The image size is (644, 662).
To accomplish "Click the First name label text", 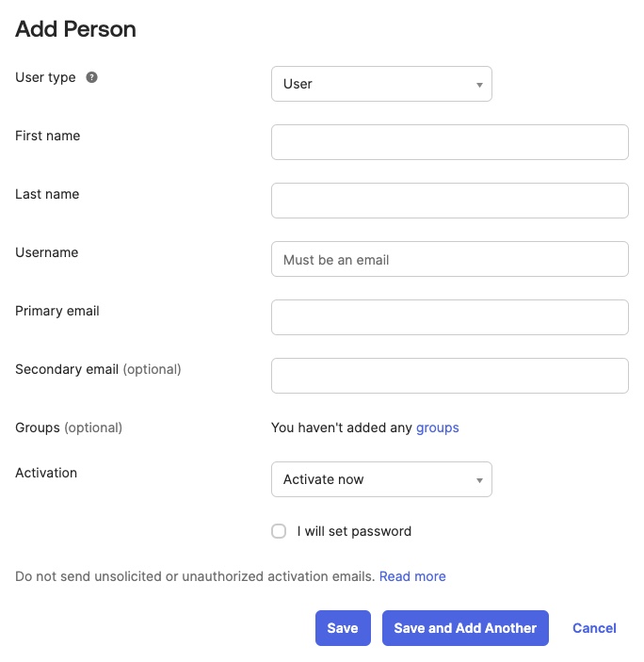I will pos(48,136).
